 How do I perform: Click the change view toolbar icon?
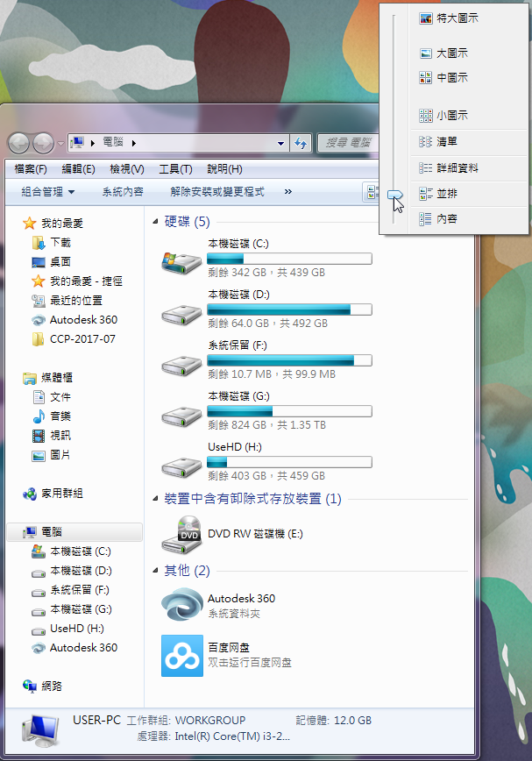click(371, 192)
